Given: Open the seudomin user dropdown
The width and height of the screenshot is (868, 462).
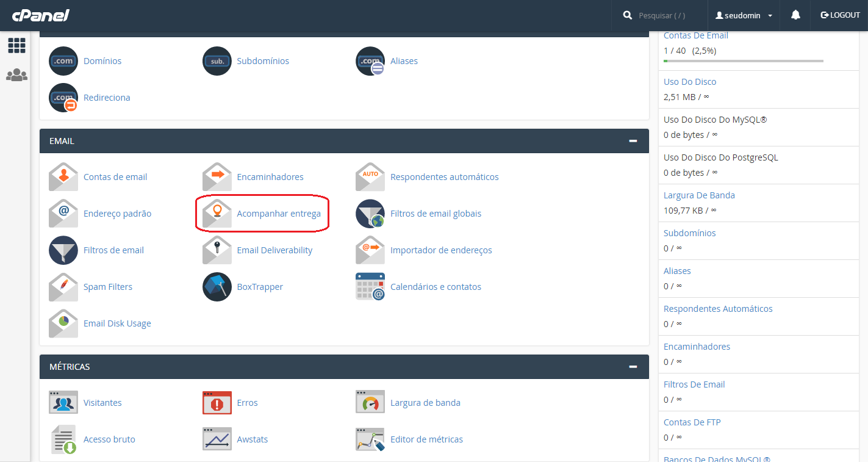Looking at the screenshot, I should (744, 15).
